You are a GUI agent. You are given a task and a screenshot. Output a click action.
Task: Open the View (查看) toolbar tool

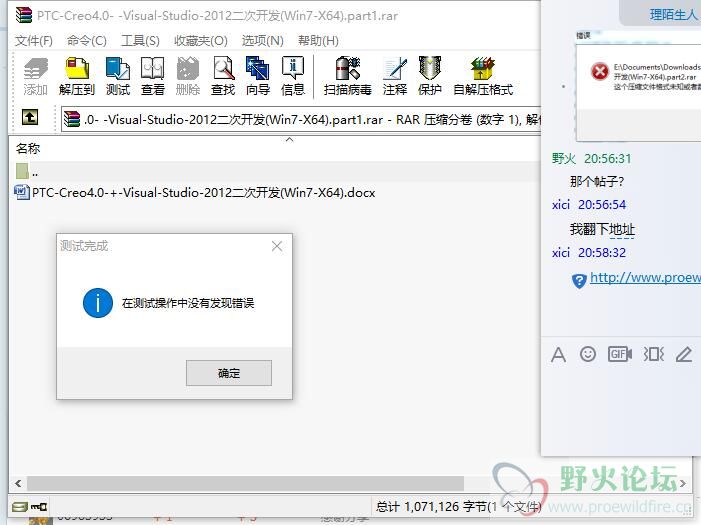pyautogui.click(x=152, y=76)
